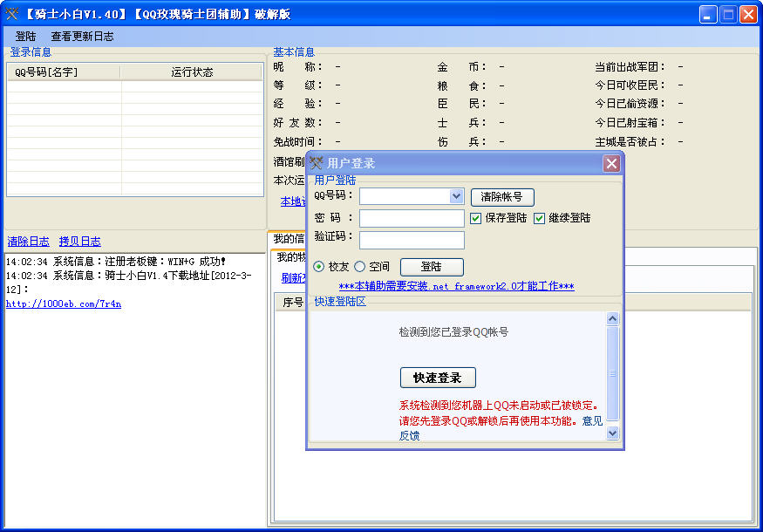Click the crossed-swords app icon in main title bar
This screenshot has height=532, width=763.
pos(11,14)
